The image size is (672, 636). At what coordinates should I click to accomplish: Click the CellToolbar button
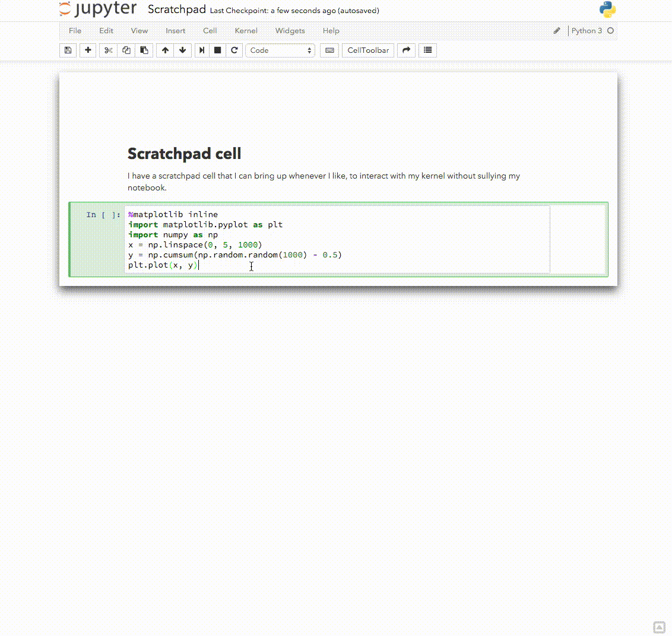point(367,50)
